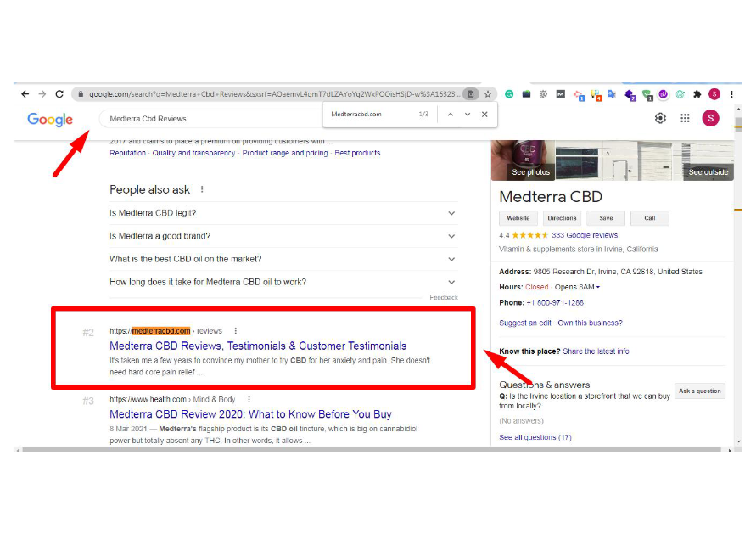Close the find-in-page bar
The width and height of the screenshot is (756, 534).
(484, 114)
